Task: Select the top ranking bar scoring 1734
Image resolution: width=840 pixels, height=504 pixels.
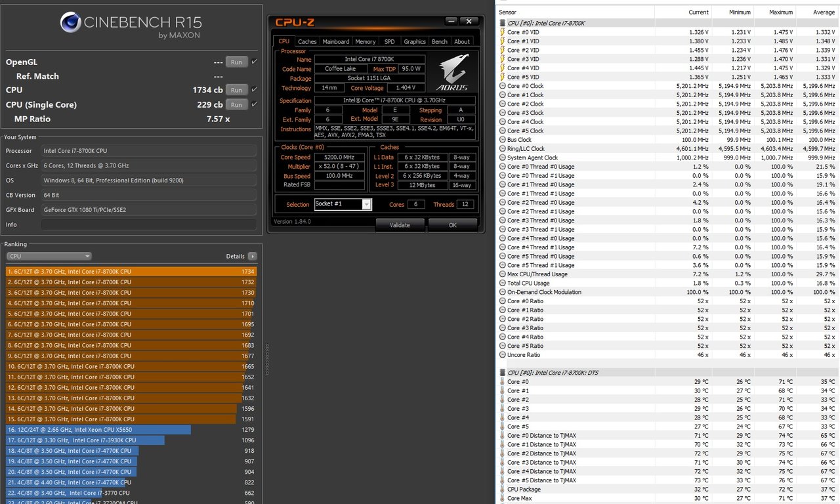Action: coord(131,272)
